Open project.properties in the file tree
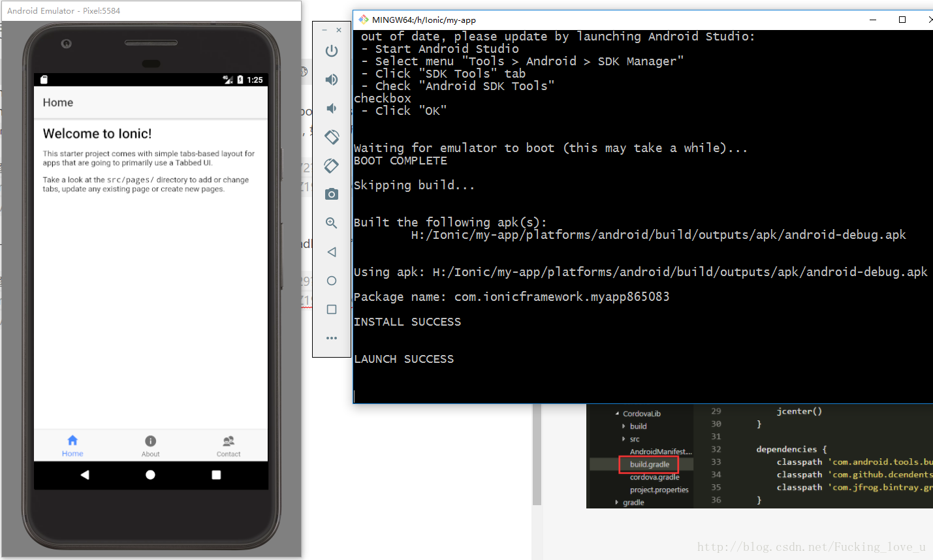Viewport: 933px width, 560px height. 659,490
